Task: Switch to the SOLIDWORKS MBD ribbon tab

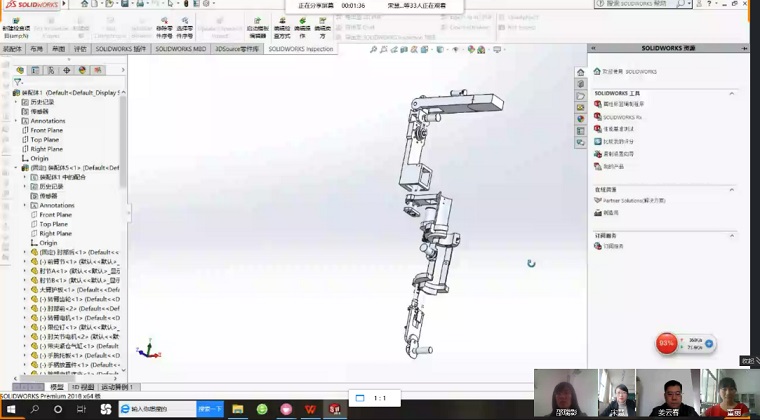Action: coord(181,48)
